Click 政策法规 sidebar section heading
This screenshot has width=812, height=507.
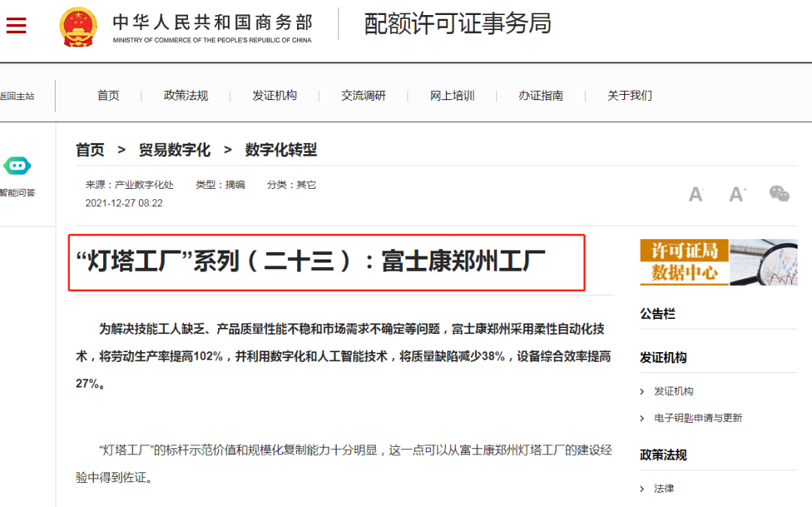pos(663,455)
